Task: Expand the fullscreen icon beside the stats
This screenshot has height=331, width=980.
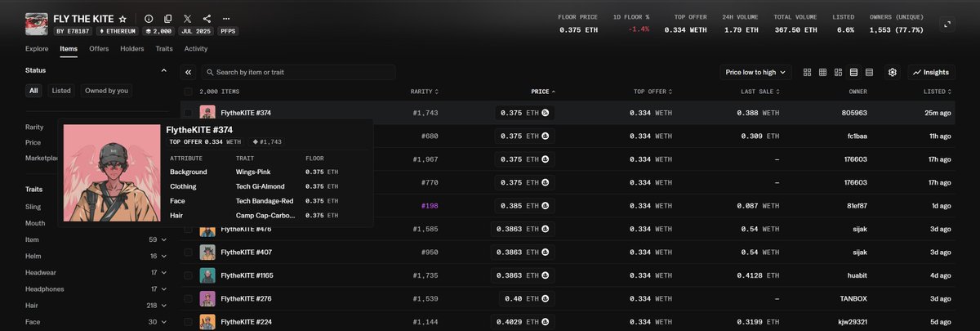Action: point(947,25)
